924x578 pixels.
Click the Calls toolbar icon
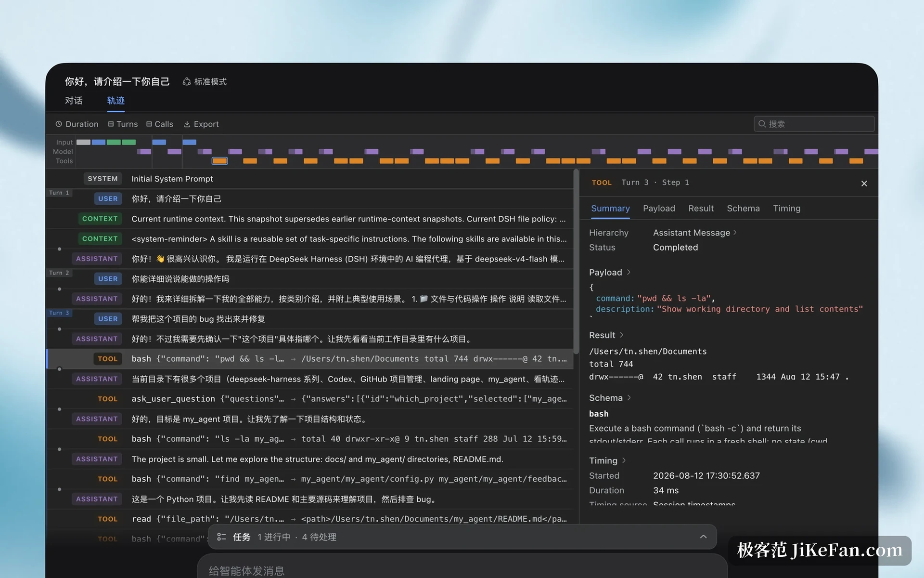(149, 124)
